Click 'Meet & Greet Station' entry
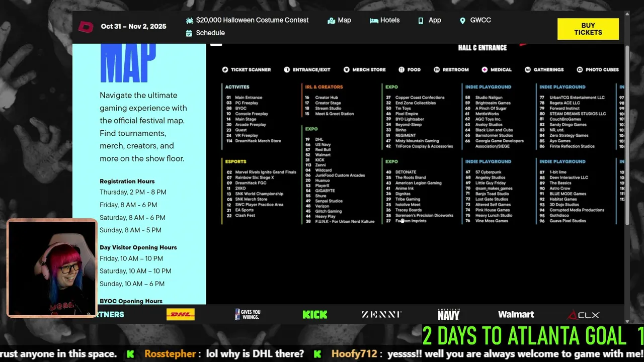 pos(329,114)
